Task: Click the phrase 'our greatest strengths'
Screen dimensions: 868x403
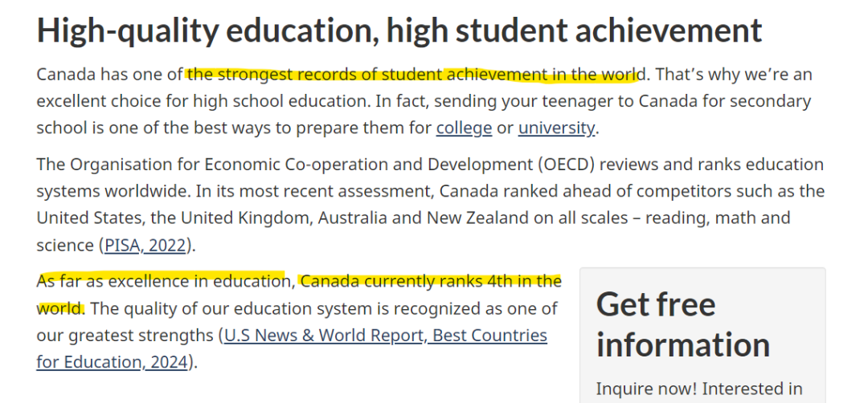Action: [125, 335]
